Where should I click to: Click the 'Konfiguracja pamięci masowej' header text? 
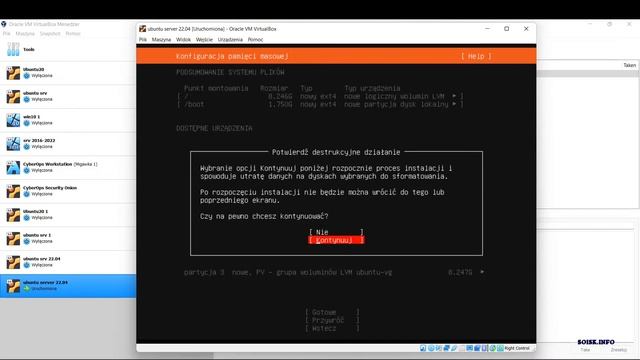[x=232, y=56]
